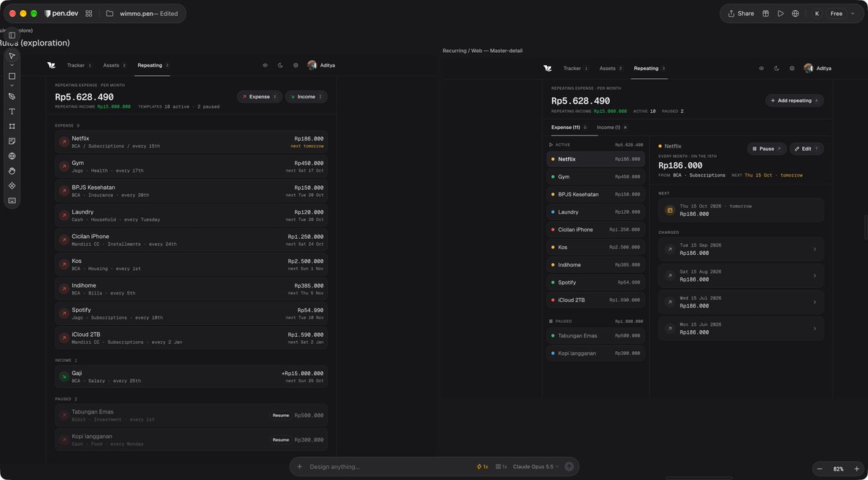Select Spotify in master list
Image resolution: width=868 pixels, height=480 pixels.
(595, 282)
